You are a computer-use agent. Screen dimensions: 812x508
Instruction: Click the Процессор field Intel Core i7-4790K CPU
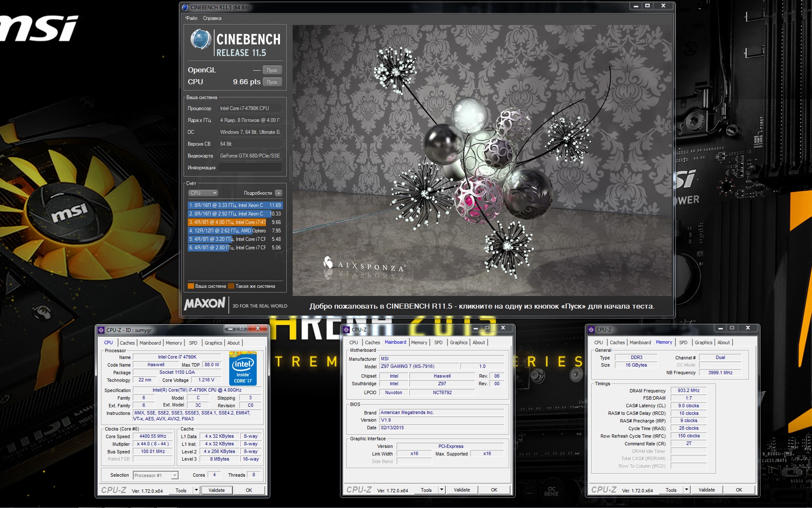(250, 108)
